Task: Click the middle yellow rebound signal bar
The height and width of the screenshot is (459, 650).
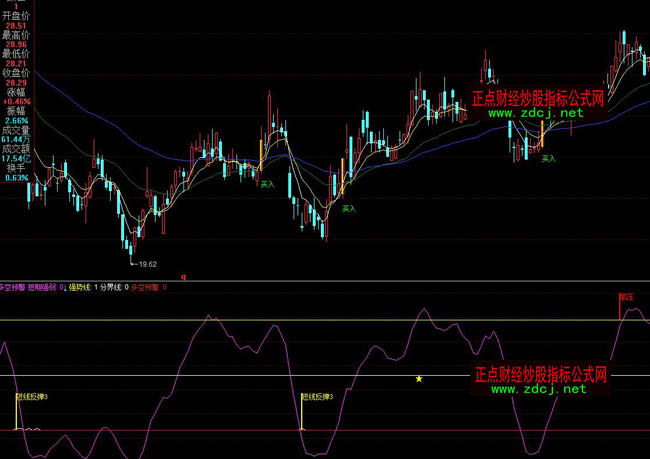Action: point(302,412)
